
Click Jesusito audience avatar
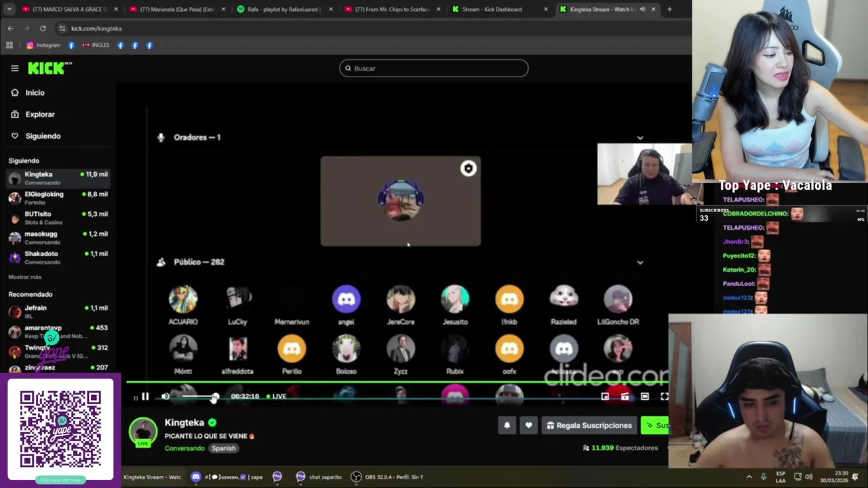455,299
